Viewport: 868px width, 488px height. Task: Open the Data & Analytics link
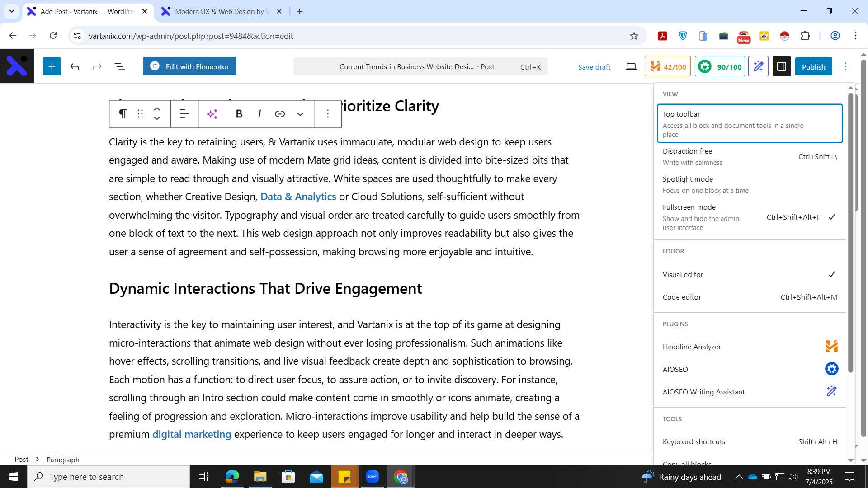pyautogui.click(x=298, y=197)
